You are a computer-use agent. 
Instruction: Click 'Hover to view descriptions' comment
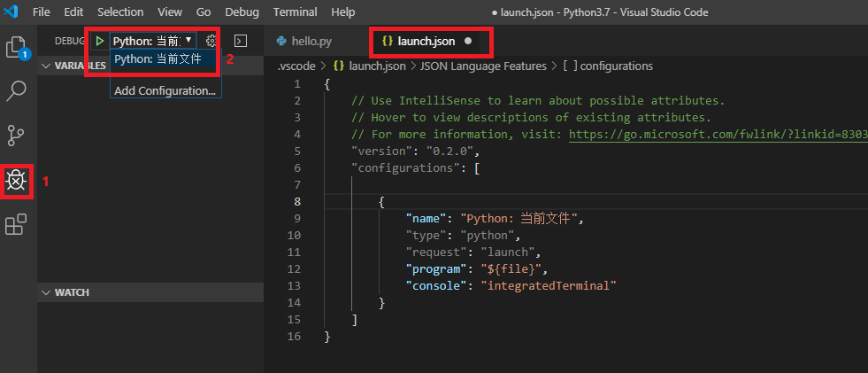[531, 118]
